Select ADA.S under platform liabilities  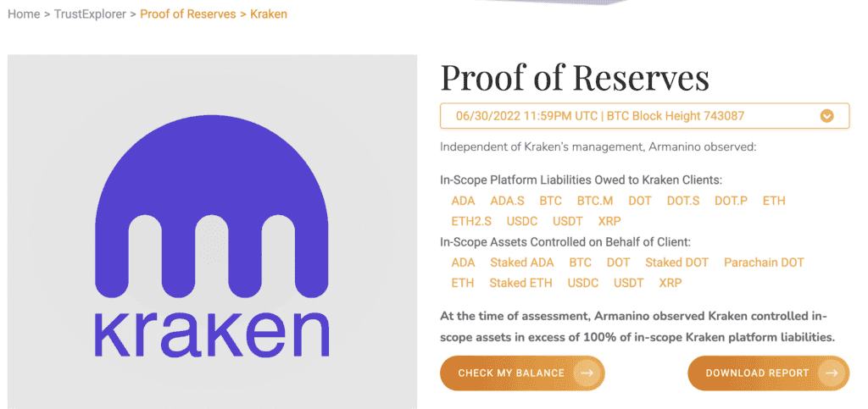coord(507,201)
